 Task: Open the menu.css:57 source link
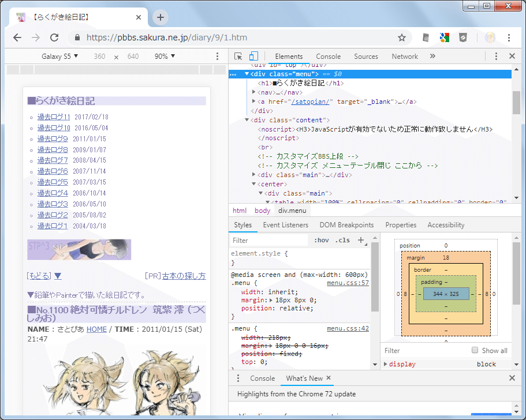point(348,283)
